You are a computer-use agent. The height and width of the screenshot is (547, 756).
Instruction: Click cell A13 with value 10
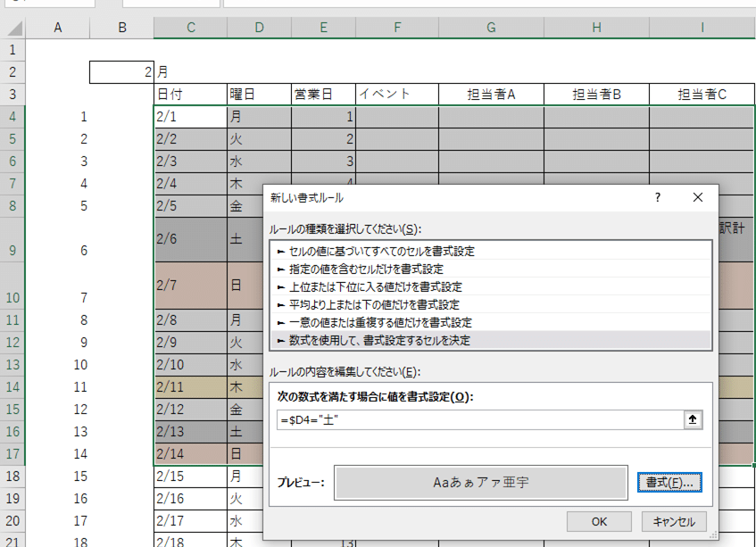click(57, 365)
